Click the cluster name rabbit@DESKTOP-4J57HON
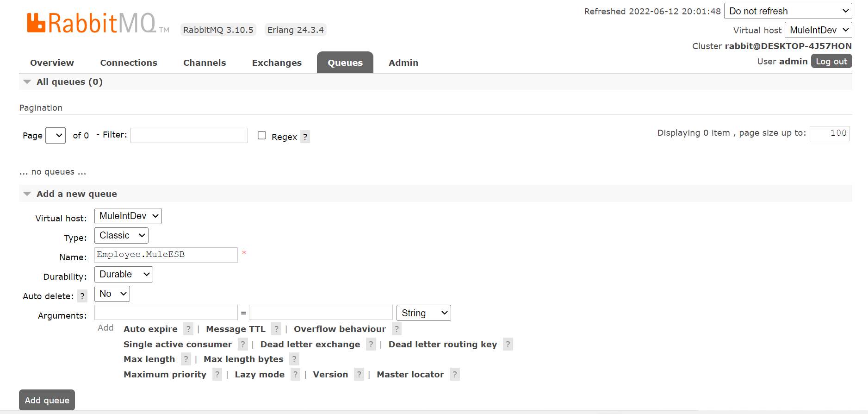 point(788,46)
